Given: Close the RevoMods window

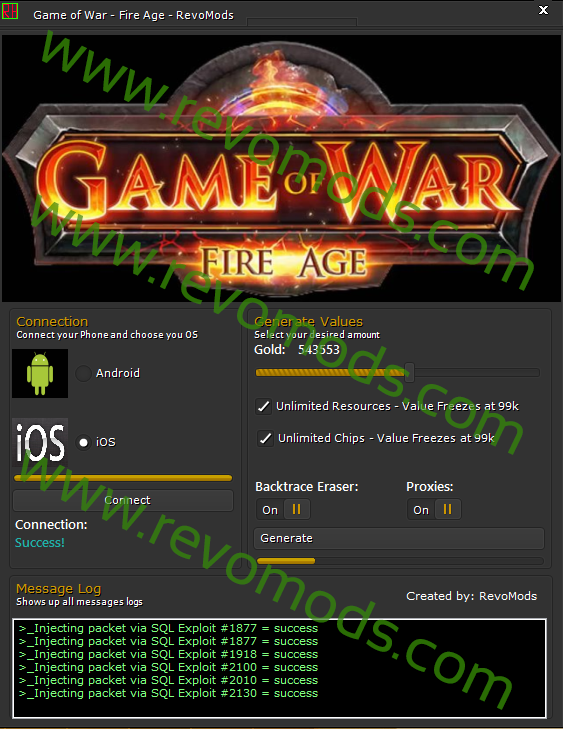Looking at the screenshot, I should click(543, 10).
